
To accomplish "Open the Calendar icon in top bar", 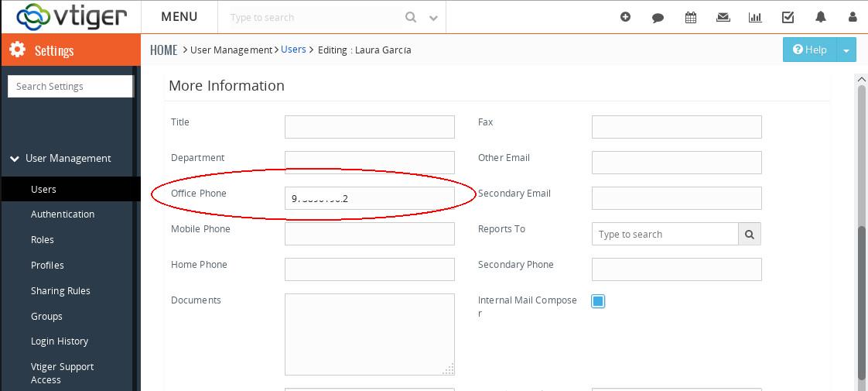I will click(x=691, y=17).
